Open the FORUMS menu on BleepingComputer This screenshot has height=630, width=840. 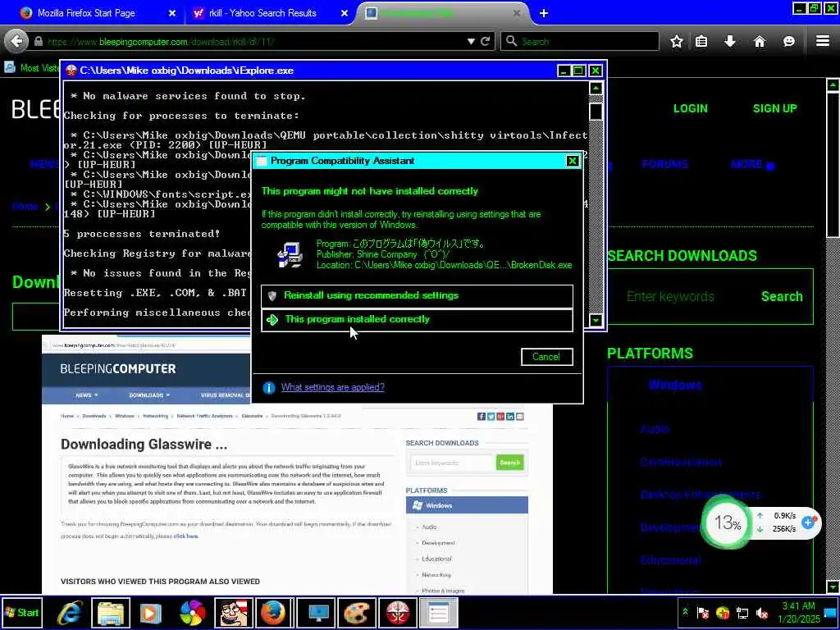664,164
